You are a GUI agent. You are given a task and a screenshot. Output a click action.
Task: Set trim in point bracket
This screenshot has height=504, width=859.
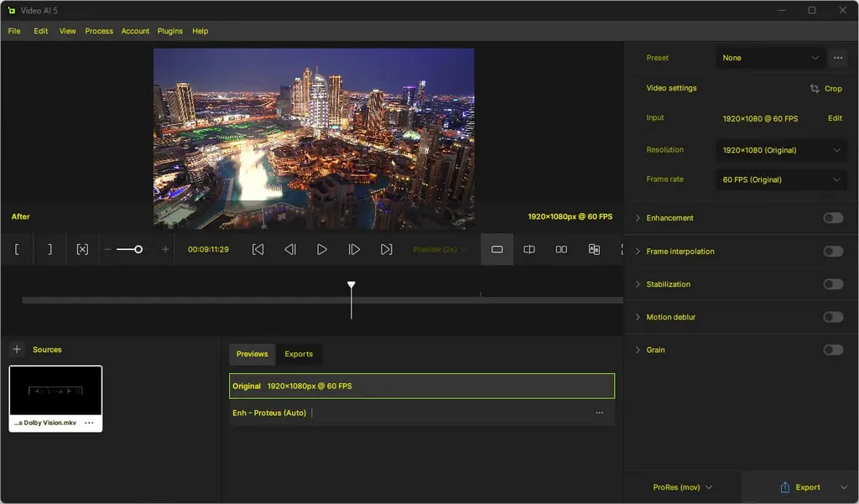click(x=17, y=249)
